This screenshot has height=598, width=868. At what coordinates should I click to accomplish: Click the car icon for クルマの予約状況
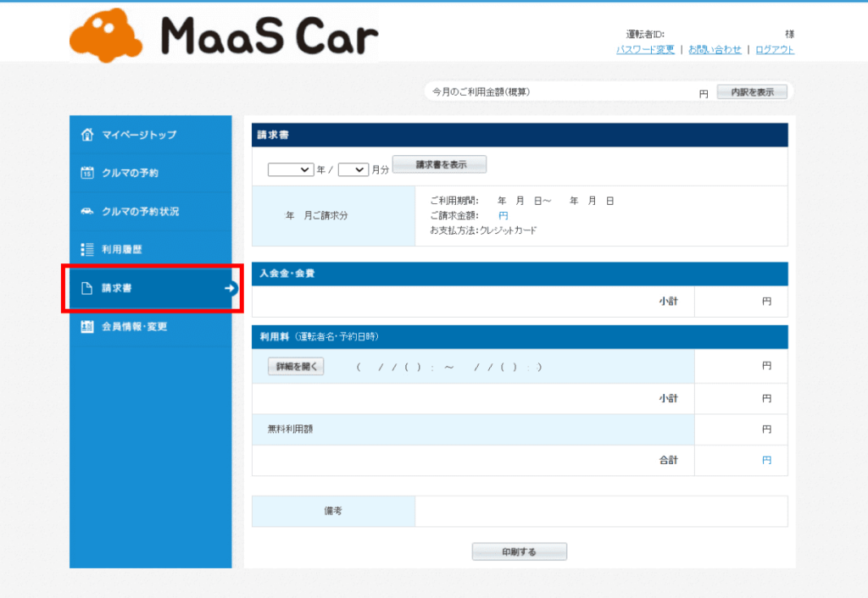(86, 211)
